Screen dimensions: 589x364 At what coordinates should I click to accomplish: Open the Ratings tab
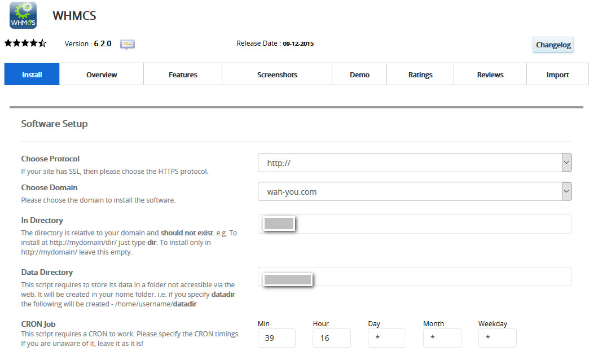420,74
